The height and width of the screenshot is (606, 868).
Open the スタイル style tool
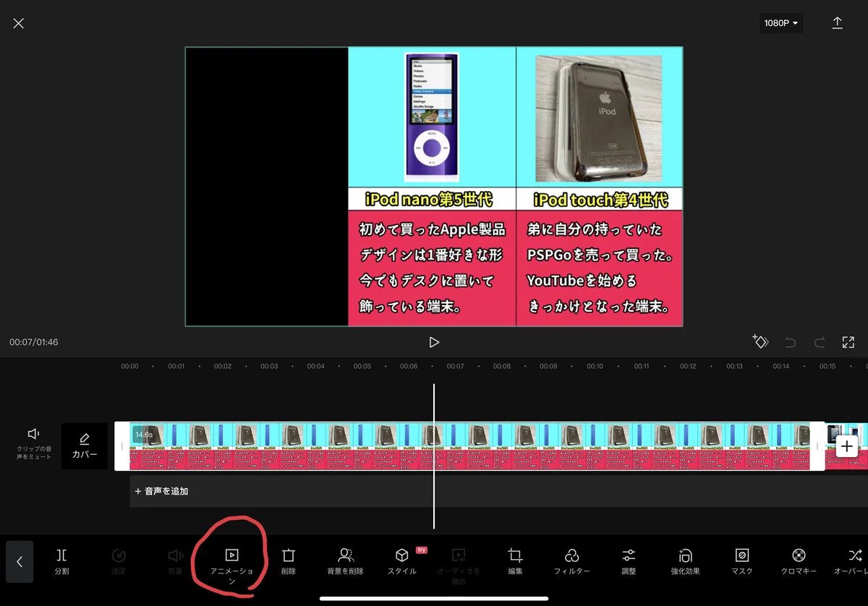click(402, 561)
